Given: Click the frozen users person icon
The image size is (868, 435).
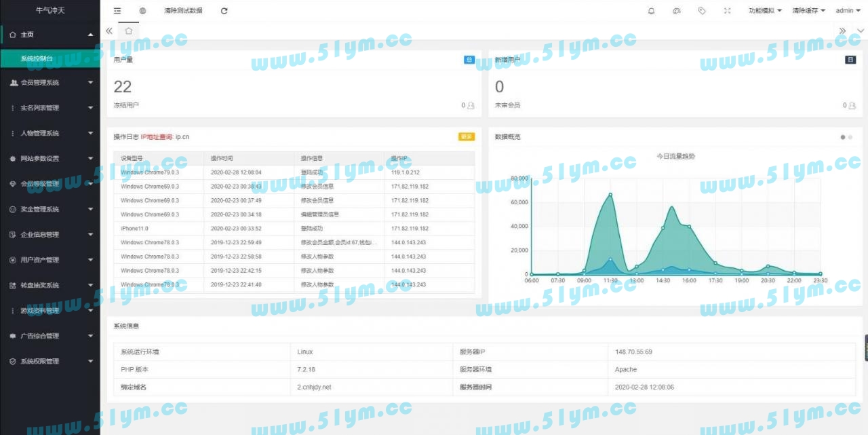Looking at the screenshot, I should tap(471, 106).
